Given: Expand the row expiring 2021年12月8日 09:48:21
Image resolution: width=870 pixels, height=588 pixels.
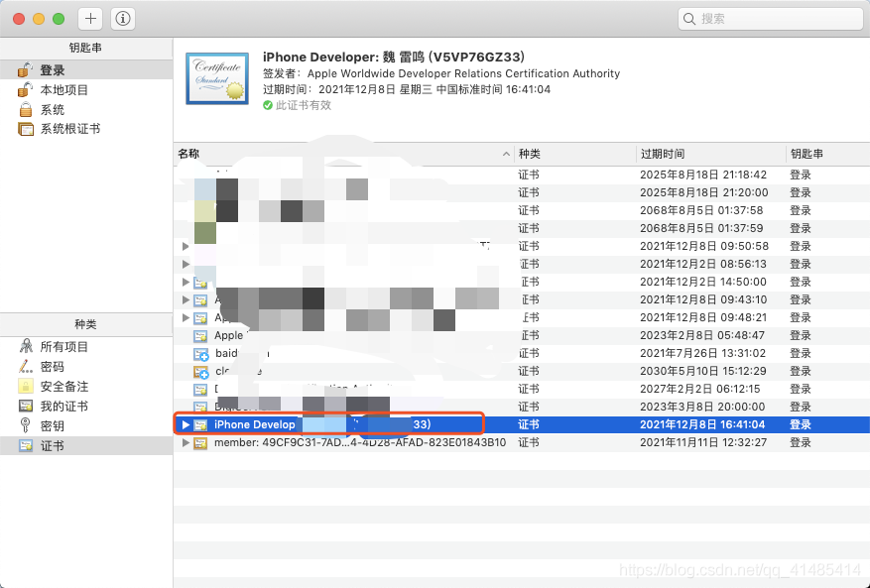Looking at the screenshot, I should 186,318.
